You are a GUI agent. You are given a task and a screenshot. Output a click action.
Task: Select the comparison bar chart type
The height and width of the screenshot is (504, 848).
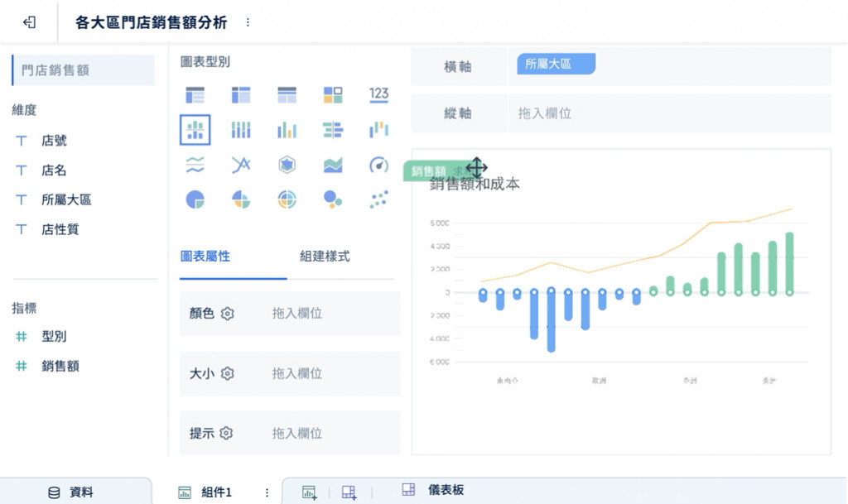(x=333, y=130)
